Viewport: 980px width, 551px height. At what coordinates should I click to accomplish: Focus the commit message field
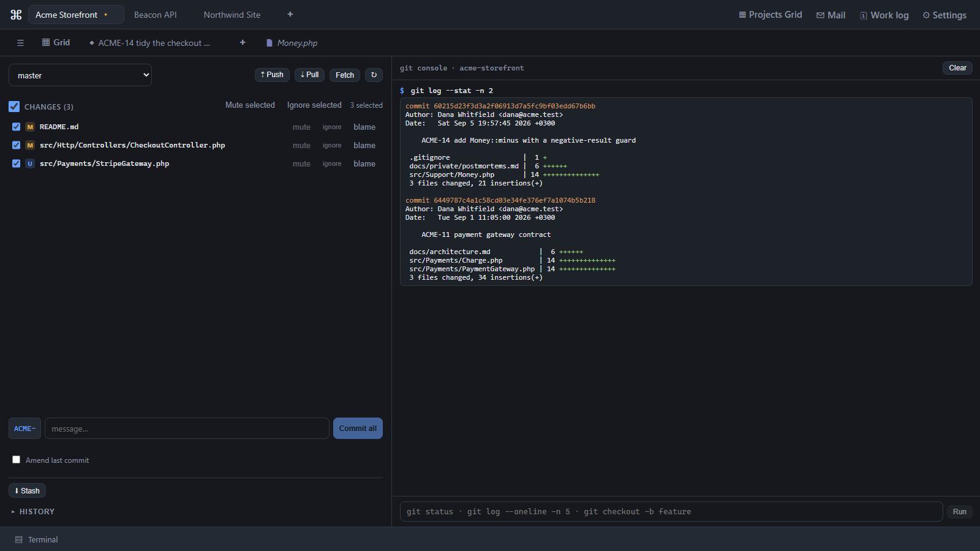[x=187, y=429]
